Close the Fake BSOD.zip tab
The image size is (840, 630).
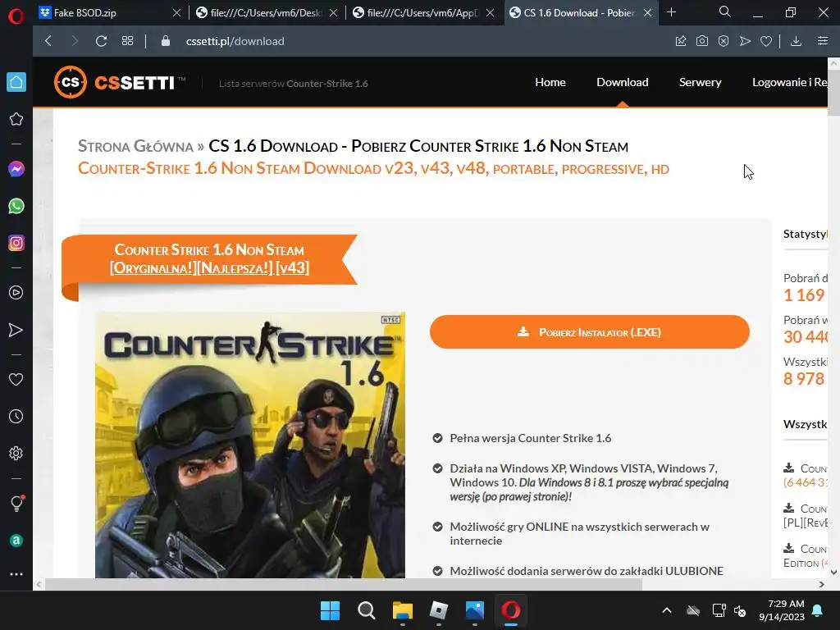coord(177,13)
